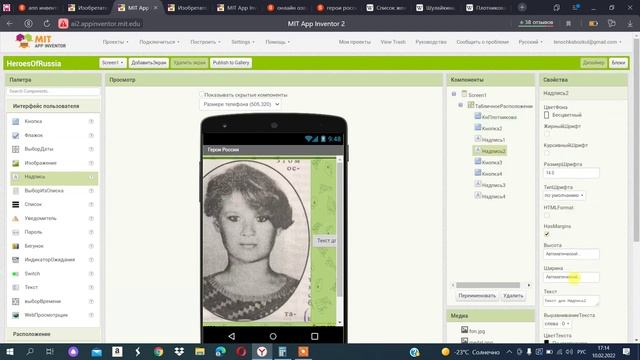This screenshot has height=360, width=640.
Task: Open Windows Start menu
Action: (9, 351)
